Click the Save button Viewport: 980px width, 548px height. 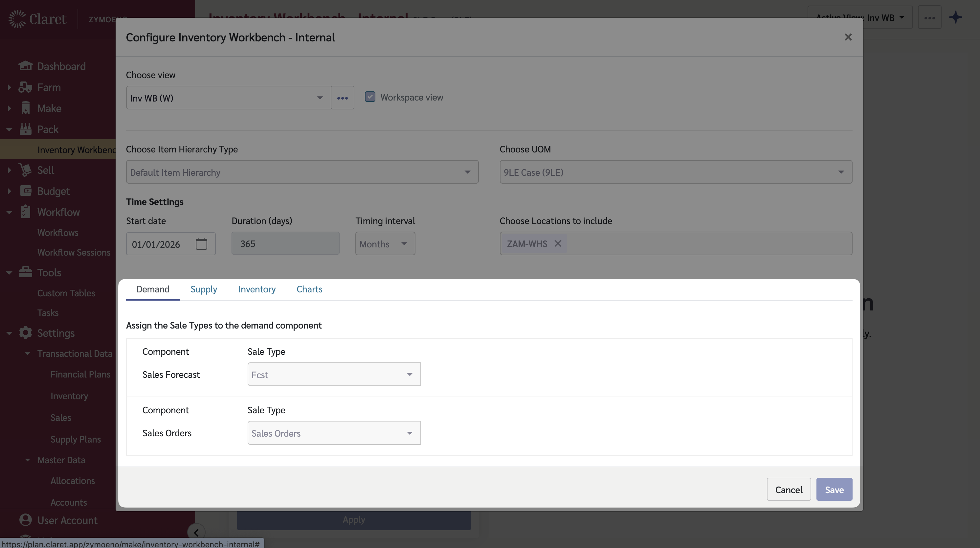(x=834, y=490)
